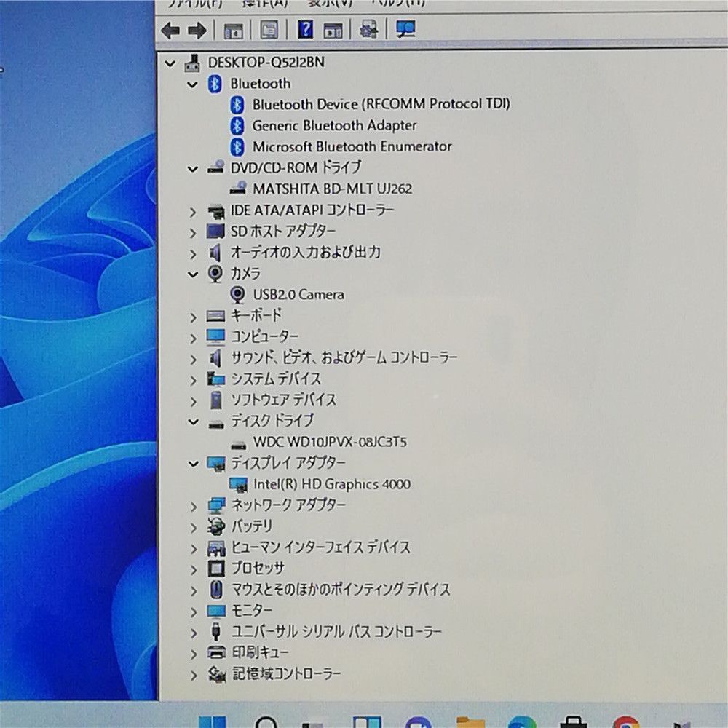Image resolution: width=728 pixels, height=728 pixels.
Task: Collapse the DVD/CD-ROM ドライブ category
Action: [x=193, y=169]
